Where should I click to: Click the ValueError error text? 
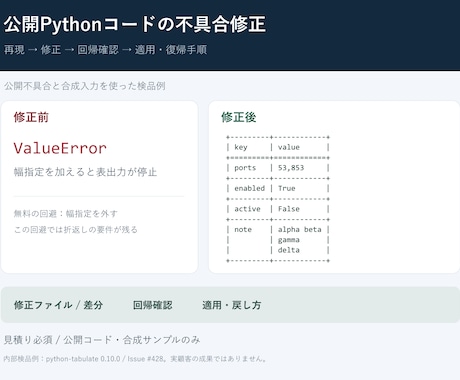60,148
